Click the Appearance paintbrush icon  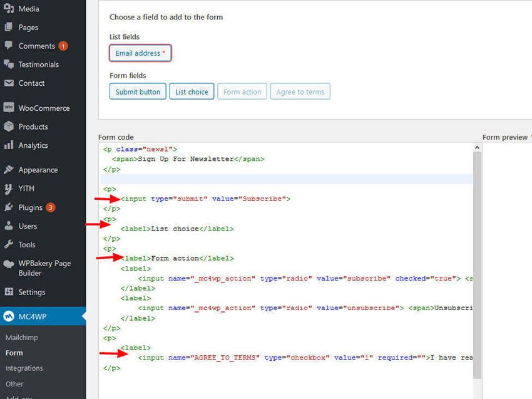point(9,170)
